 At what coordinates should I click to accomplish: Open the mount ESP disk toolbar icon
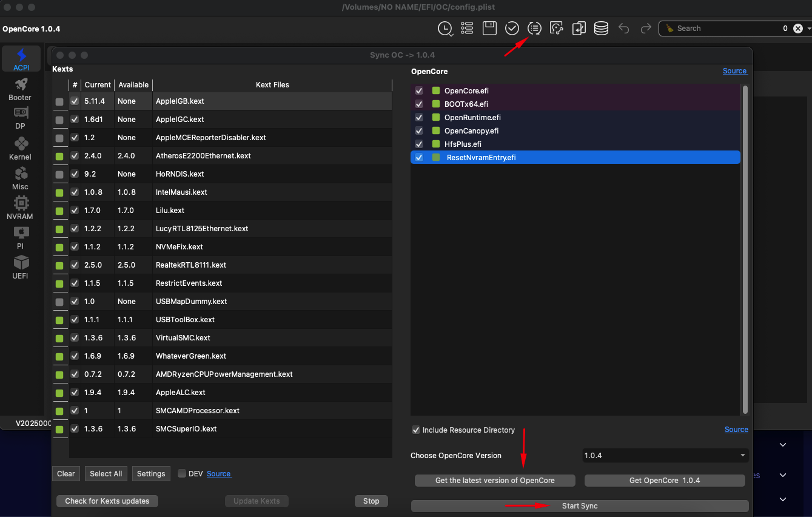tap(557, 29)
